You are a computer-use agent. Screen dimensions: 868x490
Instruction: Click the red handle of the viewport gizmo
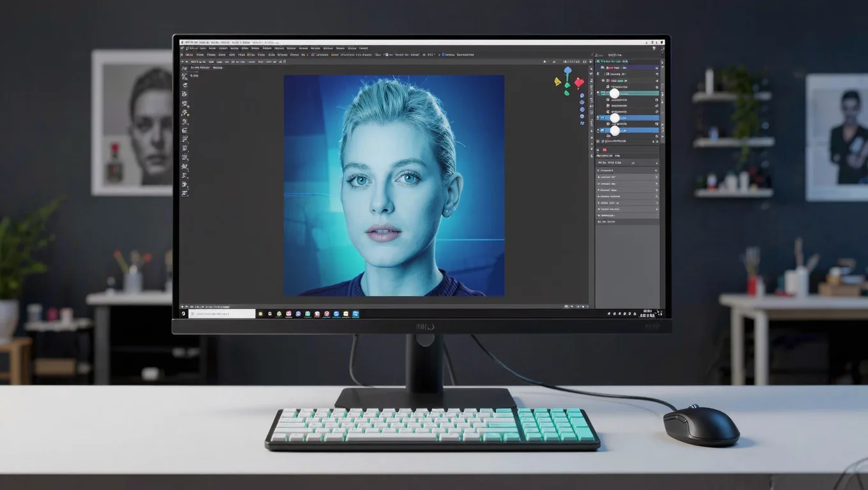coord(579,82)
